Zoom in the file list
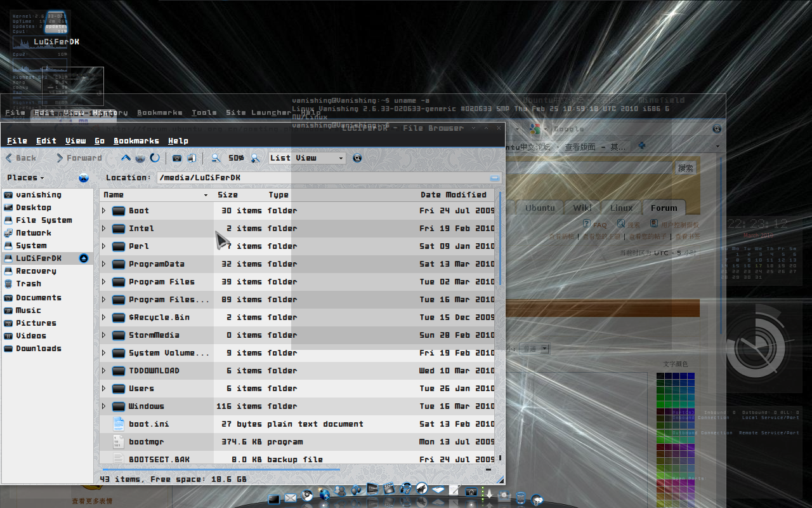The height and width of the screenshot is (508, 812). [255, 158]
